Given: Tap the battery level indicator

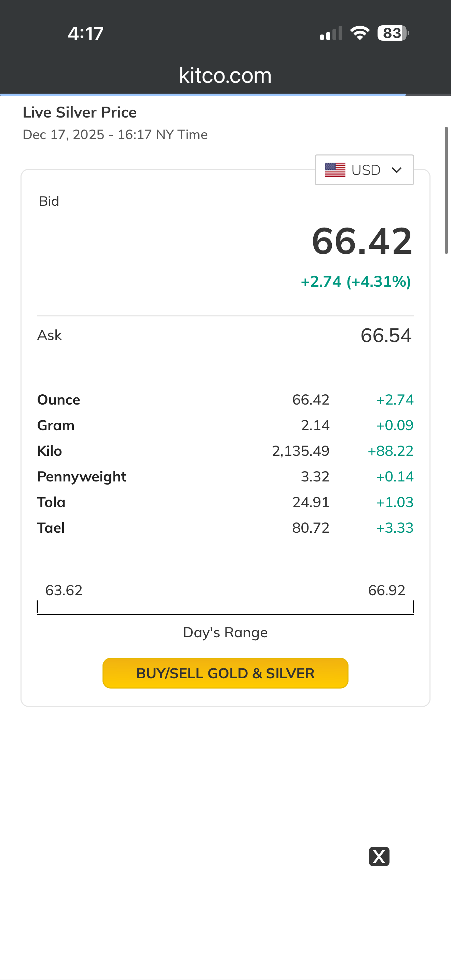Looking at the screenshot, I should click(393, 33).
